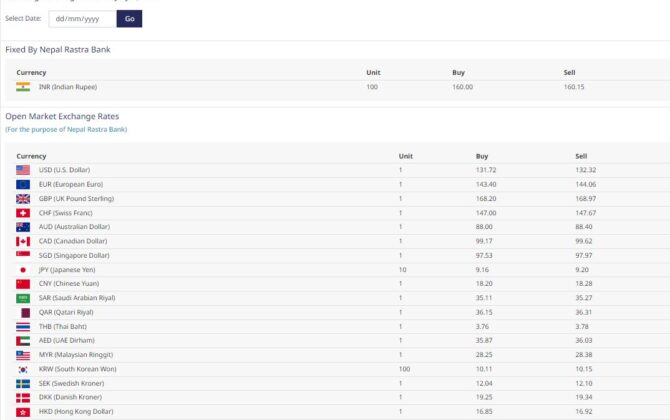Screen dimensions: 670x420
Task: Click the Japanese Yen flag icon
Action: 23,269
